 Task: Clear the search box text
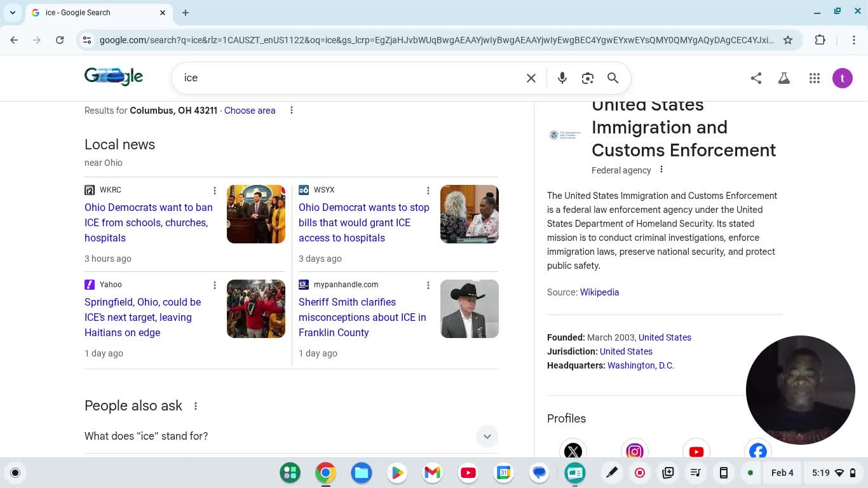tap(531, 78)
